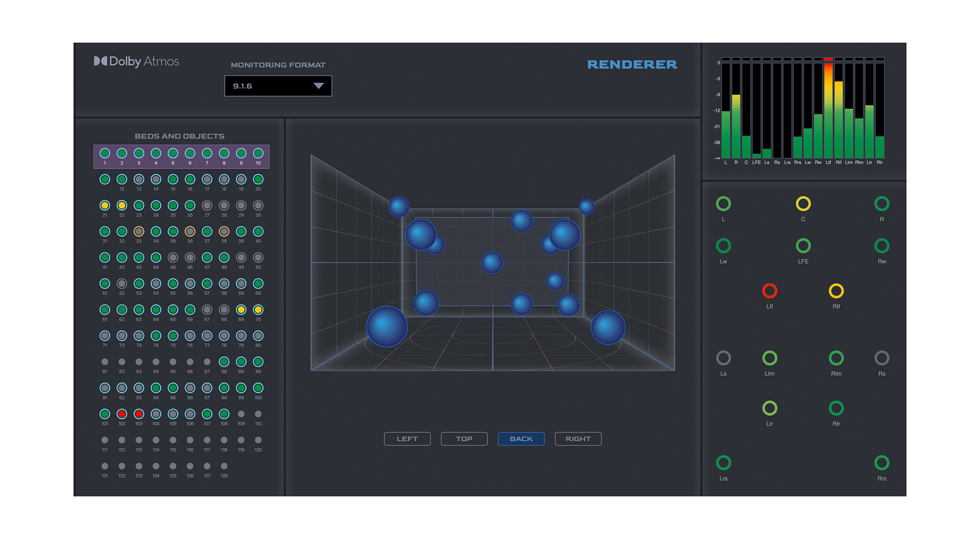Switch to the BACK view
Viewport: 980px width, 539px height.
521,439
